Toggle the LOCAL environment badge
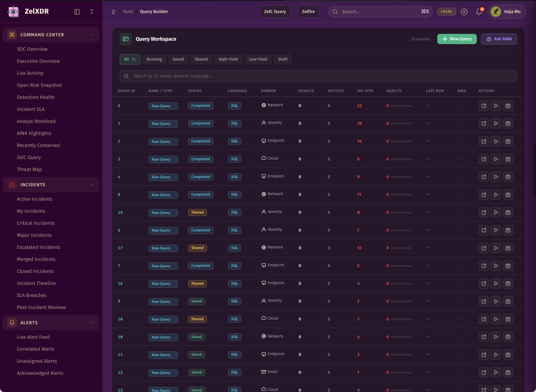Screen dimensions: 536x392 click(446, 12)
